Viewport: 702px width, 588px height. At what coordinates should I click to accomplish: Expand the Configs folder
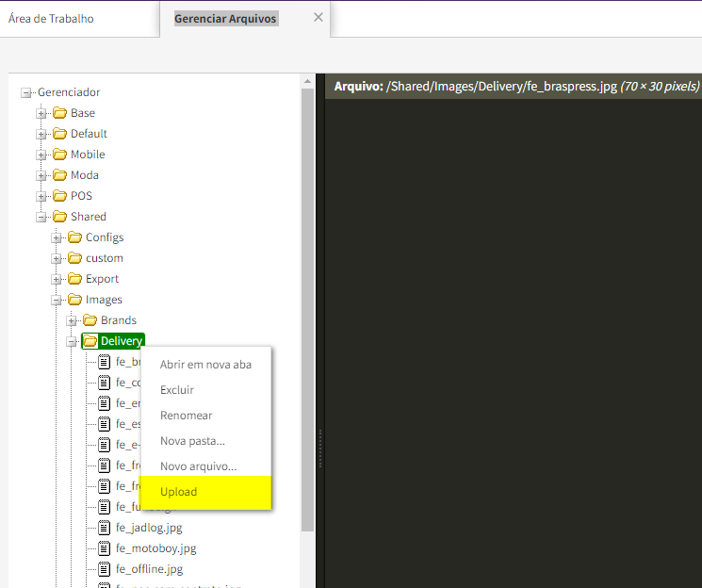click(x=57, y=238)
